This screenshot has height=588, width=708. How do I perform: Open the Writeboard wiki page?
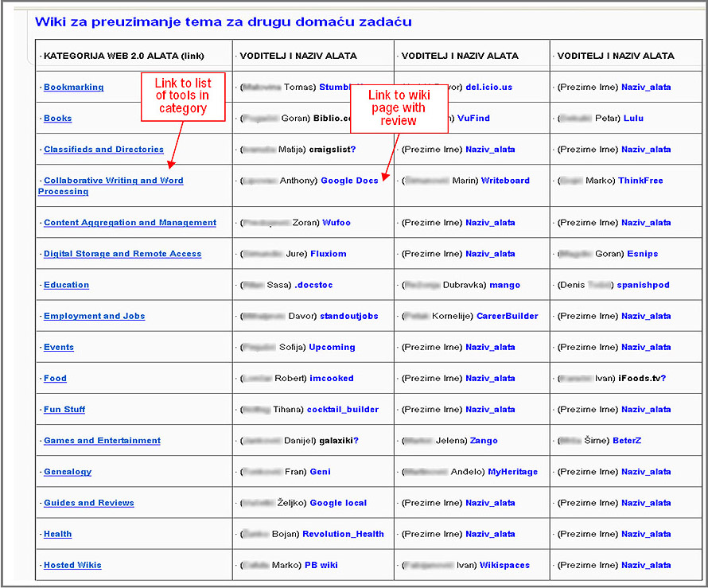[505, 181]
